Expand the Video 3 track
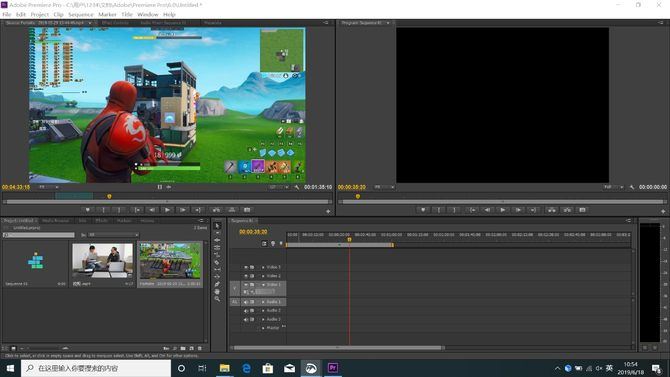 [263, 267]
